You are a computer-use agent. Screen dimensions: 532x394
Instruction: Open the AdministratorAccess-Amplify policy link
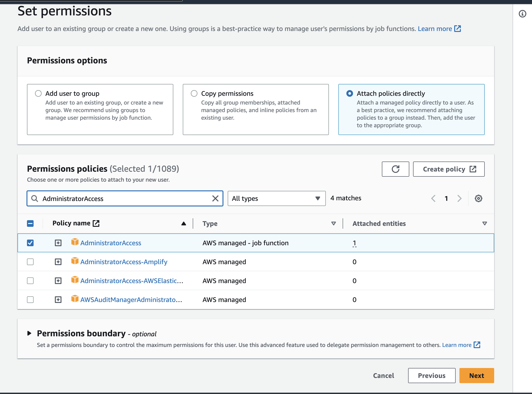(124, 262)
